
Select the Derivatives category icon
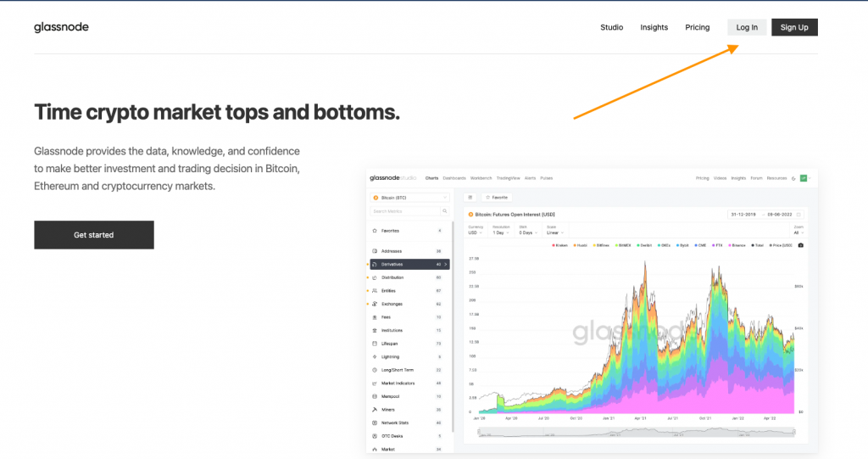375,265
